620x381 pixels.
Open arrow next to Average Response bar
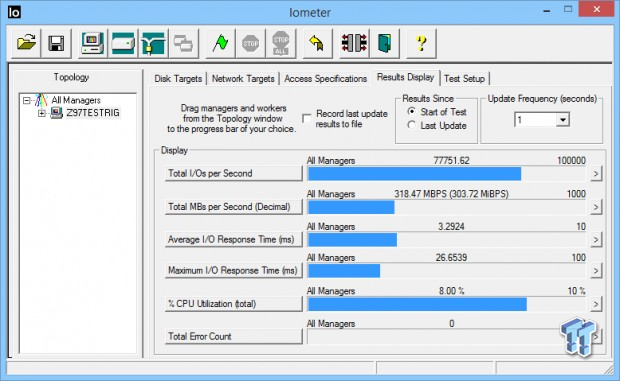(x=596, y=240)
